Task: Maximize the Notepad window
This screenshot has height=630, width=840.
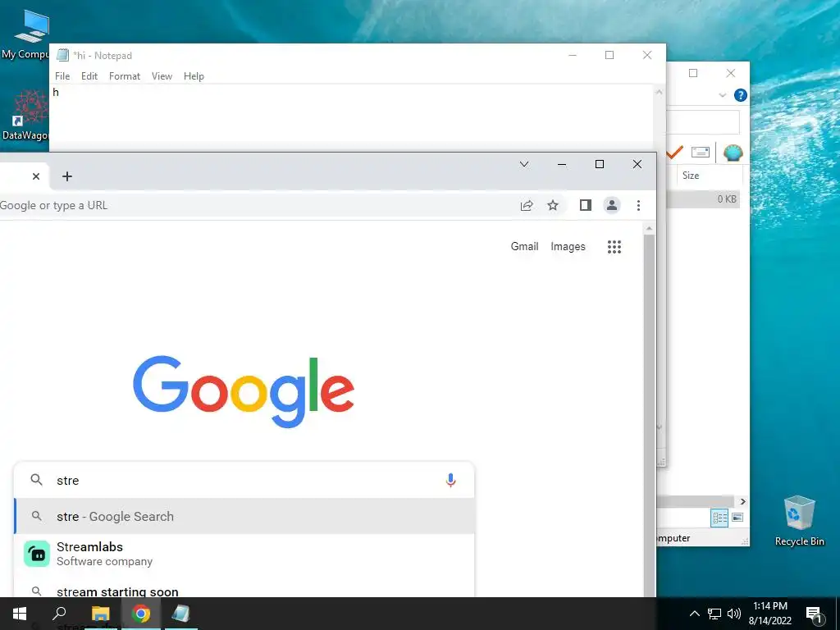Action: (x=609, y=55)
